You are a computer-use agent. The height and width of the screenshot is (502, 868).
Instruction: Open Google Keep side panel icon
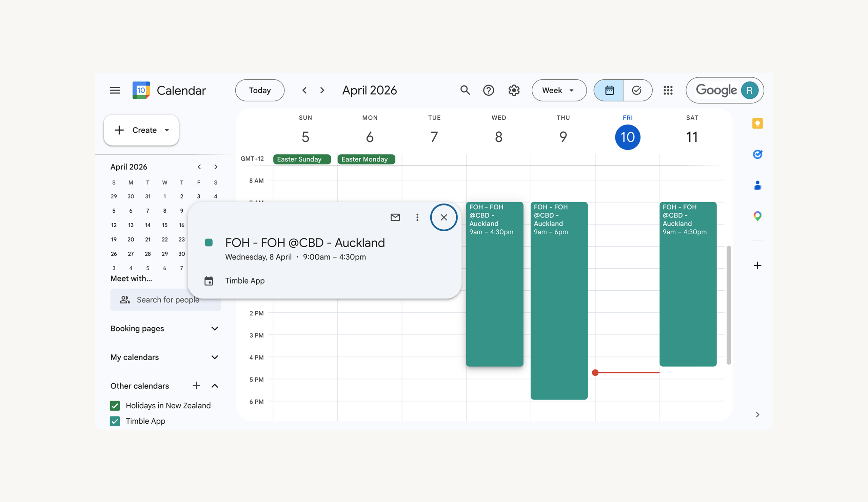click(757, 123)
